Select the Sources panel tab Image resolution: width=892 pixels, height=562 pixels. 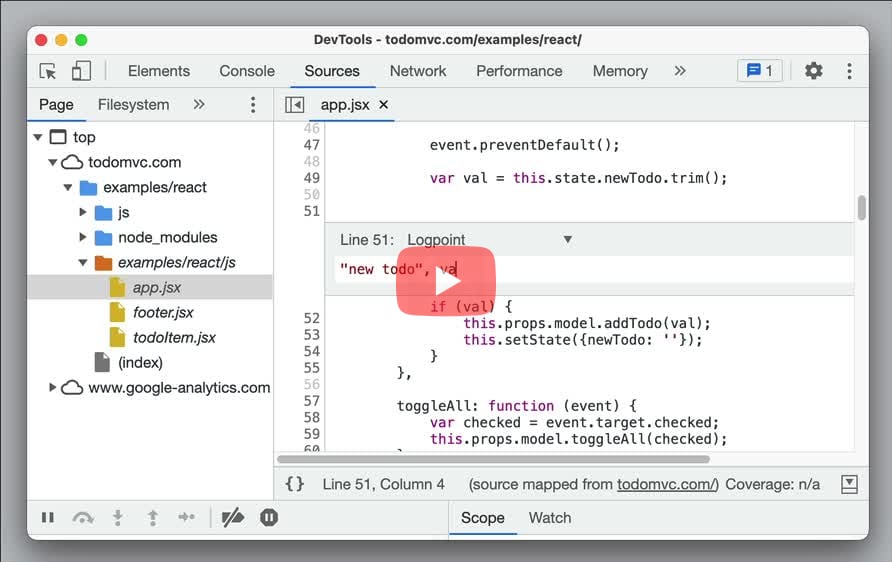(332, 71)
